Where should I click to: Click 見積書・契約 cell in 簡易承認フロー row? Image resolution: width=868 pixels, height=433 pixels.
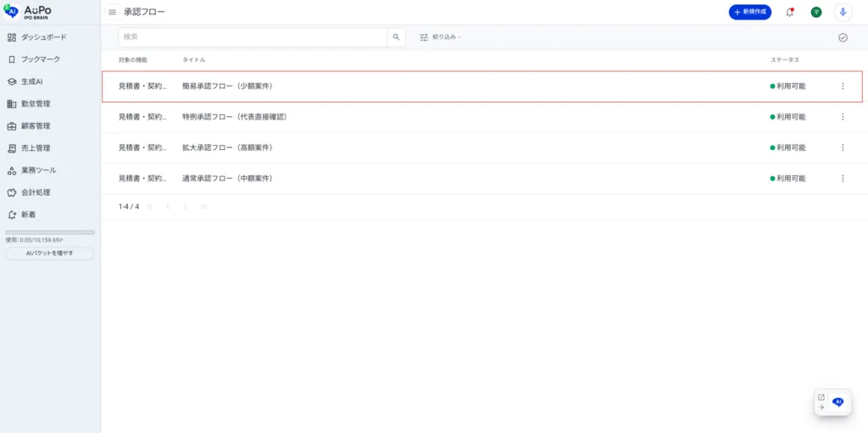[142, 86]
